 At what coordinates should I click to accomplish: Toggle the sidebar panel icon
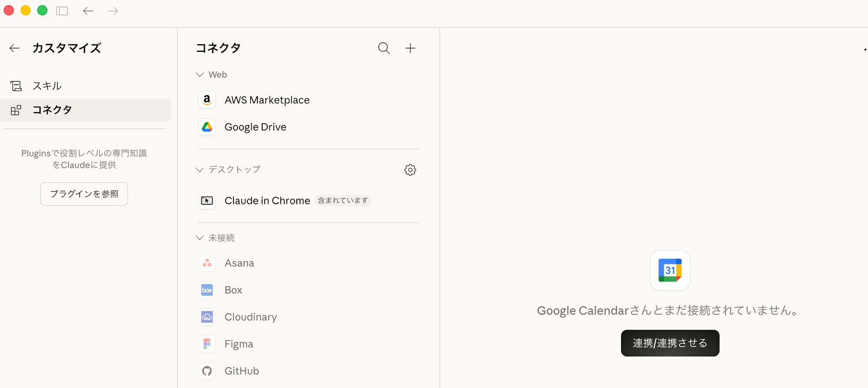[x=62, y=11]
